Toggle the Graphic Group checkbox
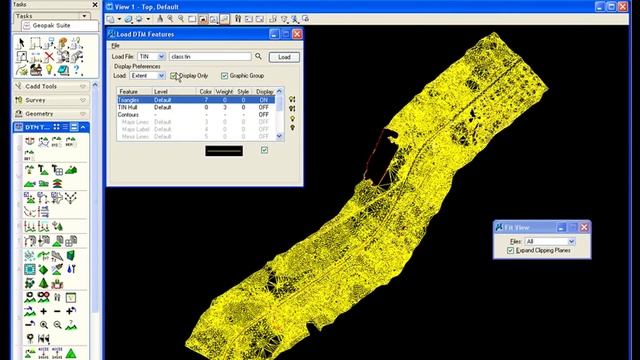The image size is (640, 360). (x=224, y=76)
